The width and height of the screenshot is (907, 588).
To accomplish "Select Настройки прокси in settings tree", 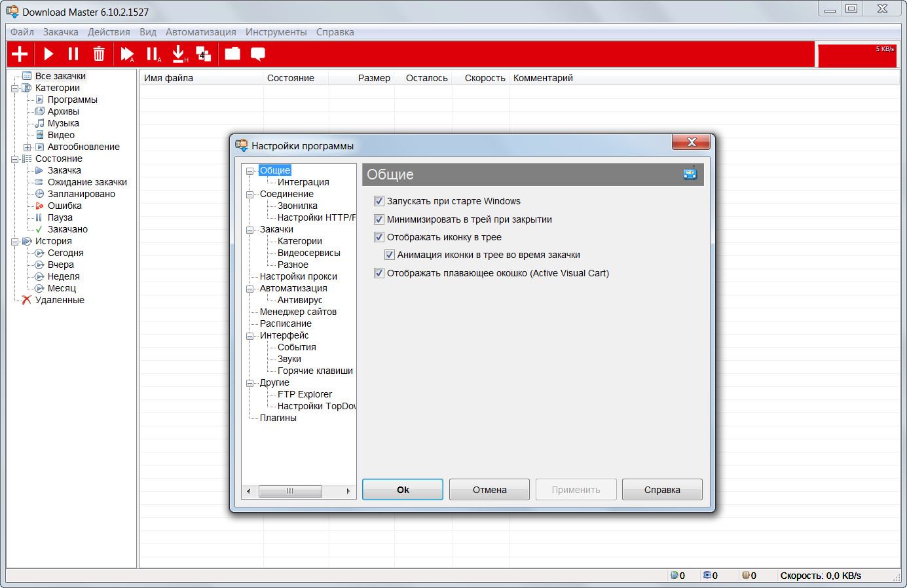I will (299, 276).
